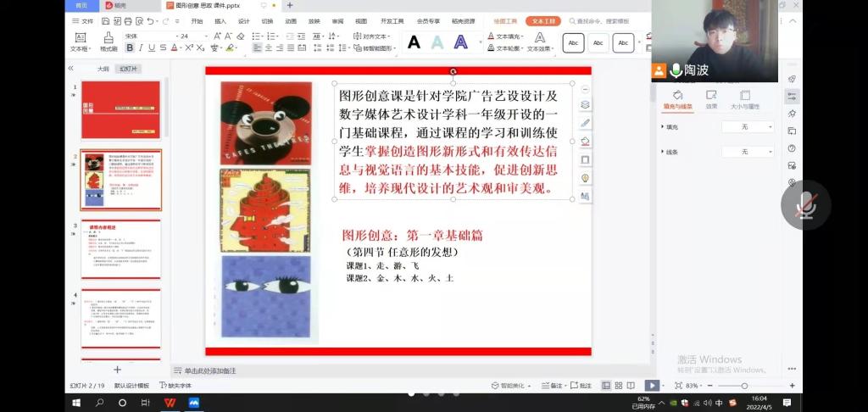Expand the Line (线条) section
The width and height of the screenshot is (868, 412).
click(x=670, y=152)
